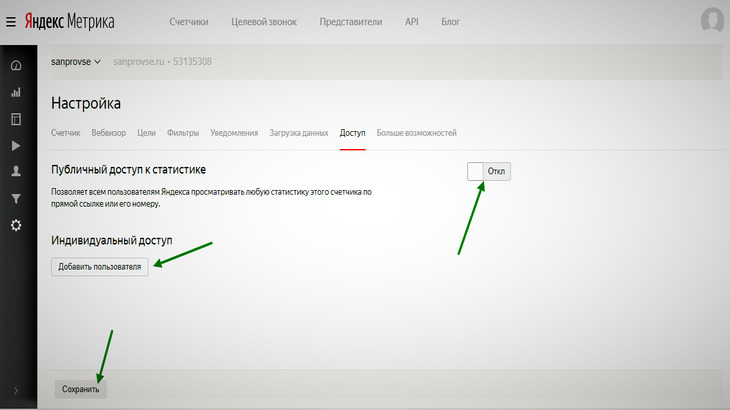
Task: Switch to the Вебвизор settings tab
Action: [108, 133]
